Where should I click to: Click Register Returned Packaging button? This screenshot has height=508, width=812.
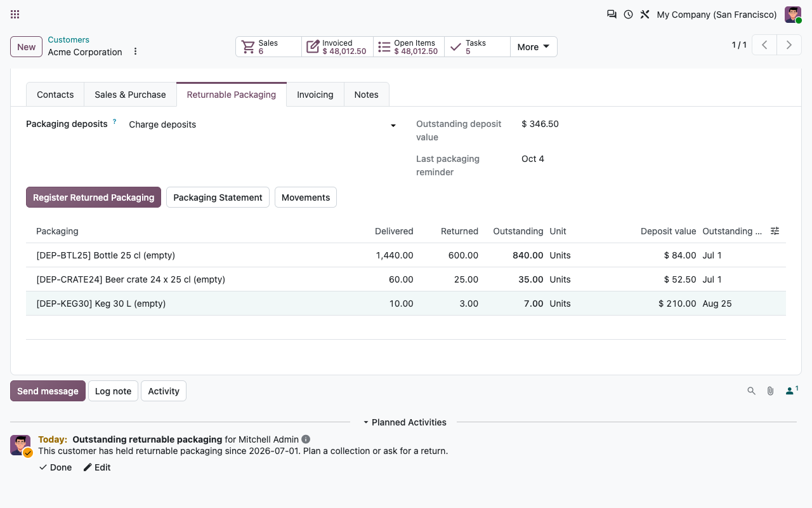[93, 197]
